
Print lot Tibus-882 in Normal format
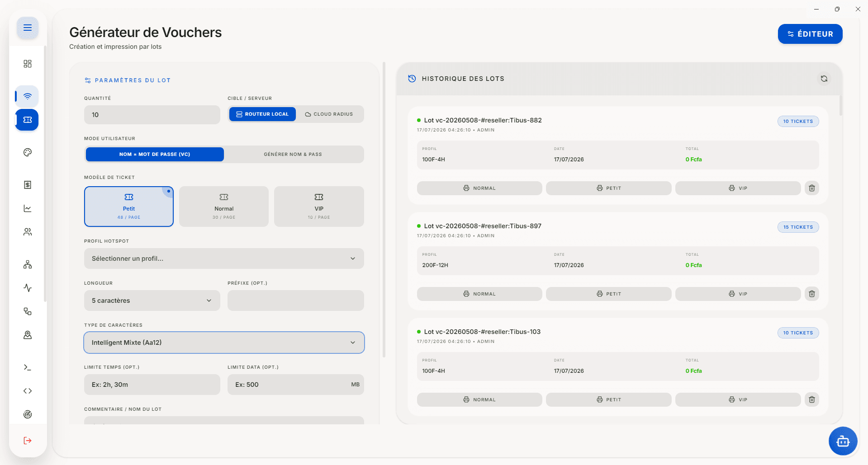pos(479,188)
